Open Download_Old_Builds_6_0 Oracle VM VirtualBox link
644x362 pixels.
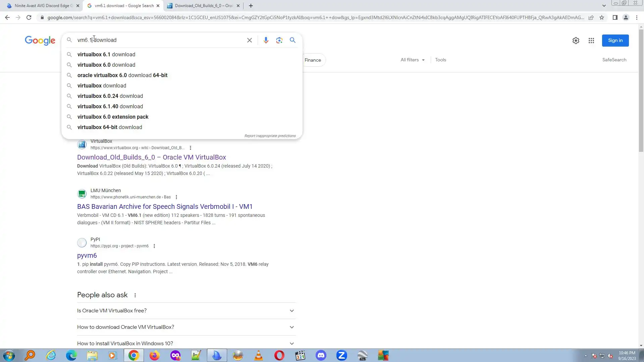click(151, 157)
